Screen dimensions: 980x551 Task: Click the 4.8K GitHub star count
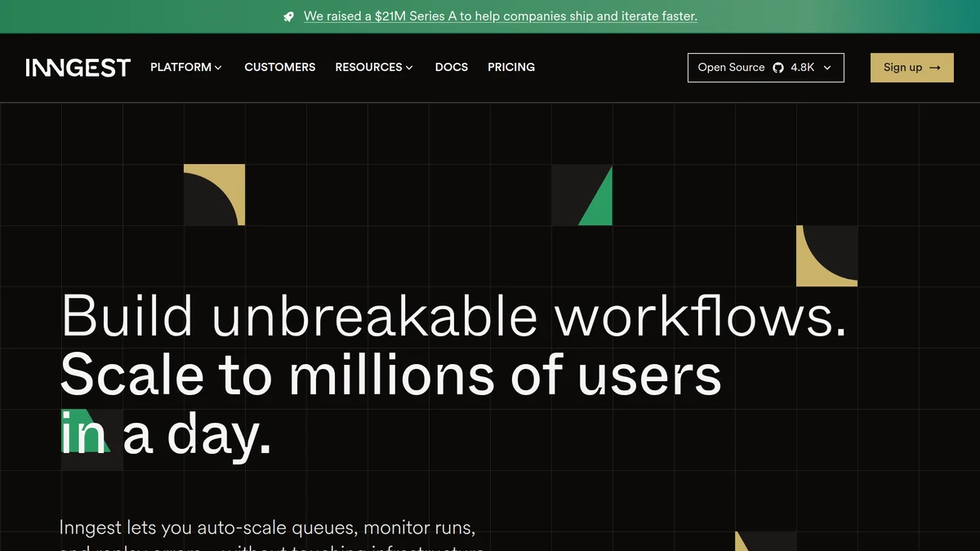click(801, 68)
